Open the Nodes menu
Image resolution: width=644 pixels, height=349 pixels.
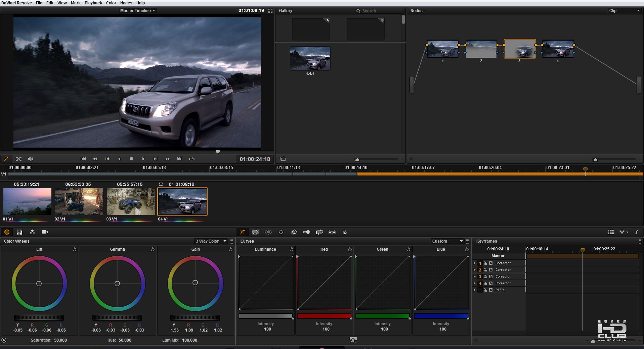point(126,3)
